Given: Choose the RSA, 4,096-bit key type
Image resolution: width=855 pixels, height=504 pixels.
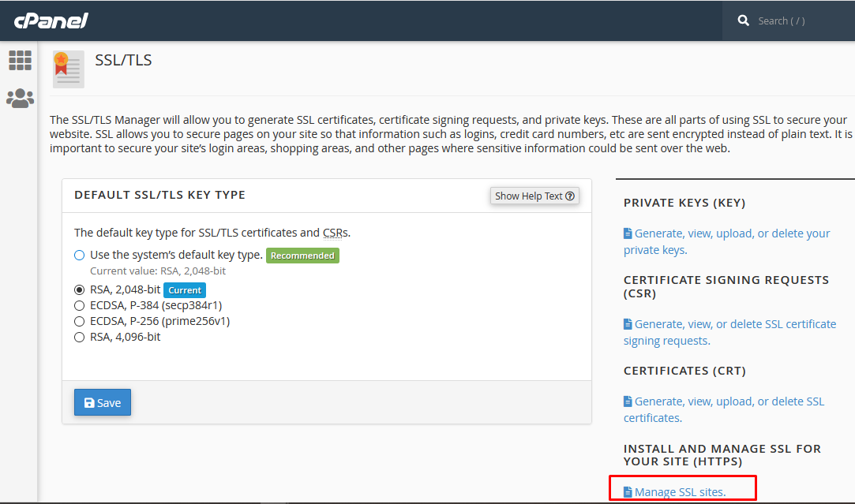Looking at the screenshot, I should (x=79, y=337).
